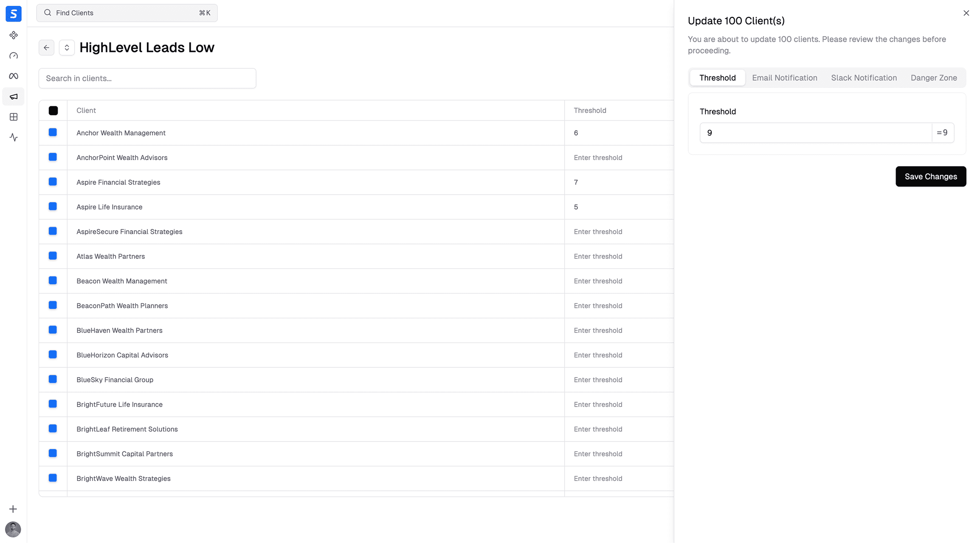Click the Meta infinity icon in sidebar
Viewport: 980px width, 543px height.
13,76
